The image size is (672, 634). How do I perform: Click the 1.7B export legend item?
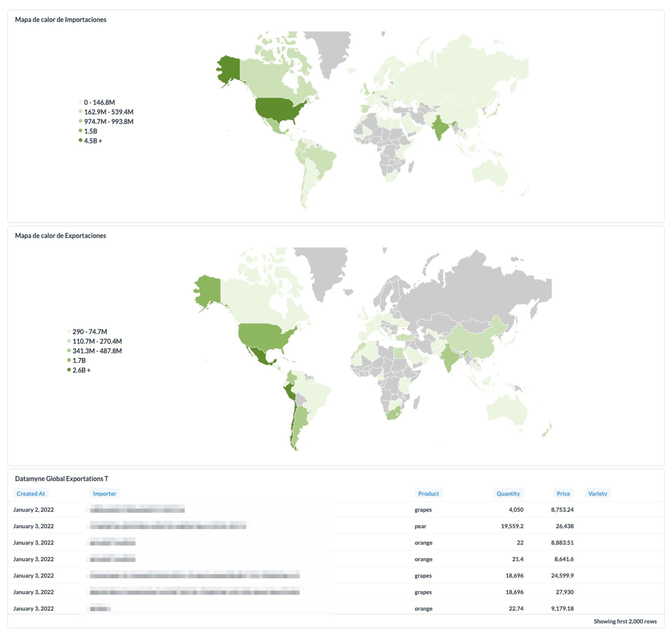tap(79, 361)
